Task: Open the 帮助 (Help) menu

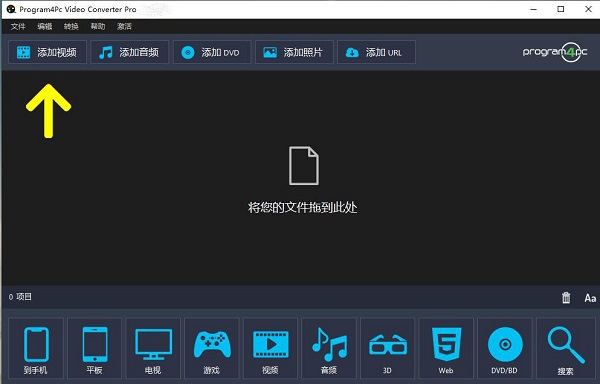Action: 98,26
